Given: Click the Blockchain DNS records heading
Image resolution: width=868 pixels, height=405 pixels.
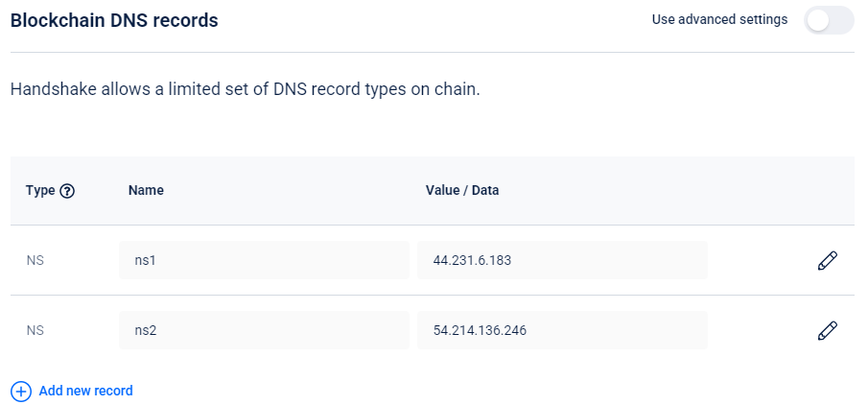Looking at the screenshot, I should pos(114,20).
